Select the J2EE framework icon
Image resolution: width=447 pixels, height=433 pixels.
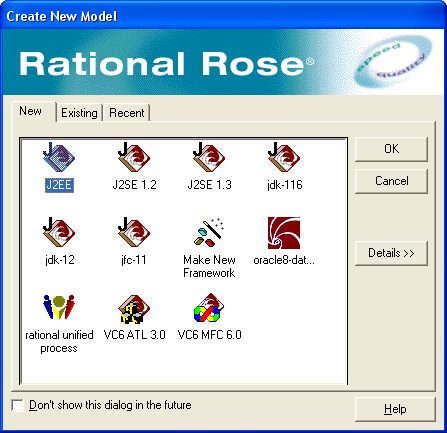[59, 158]
